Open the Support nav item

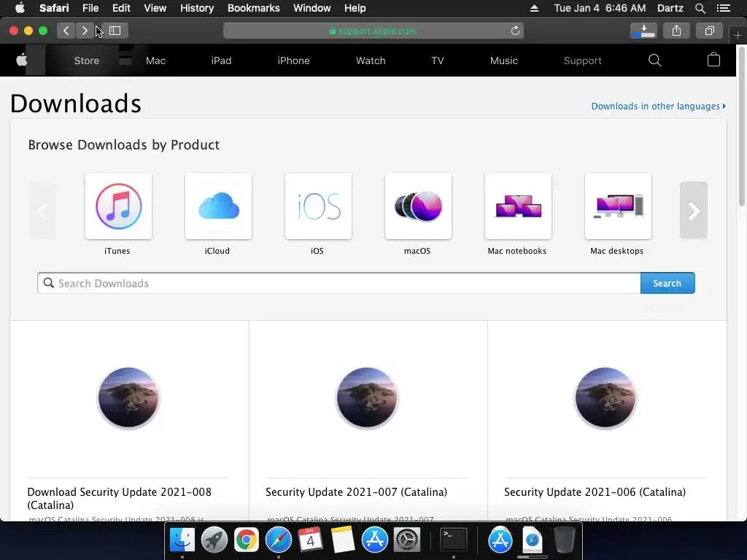pos(583,61)
